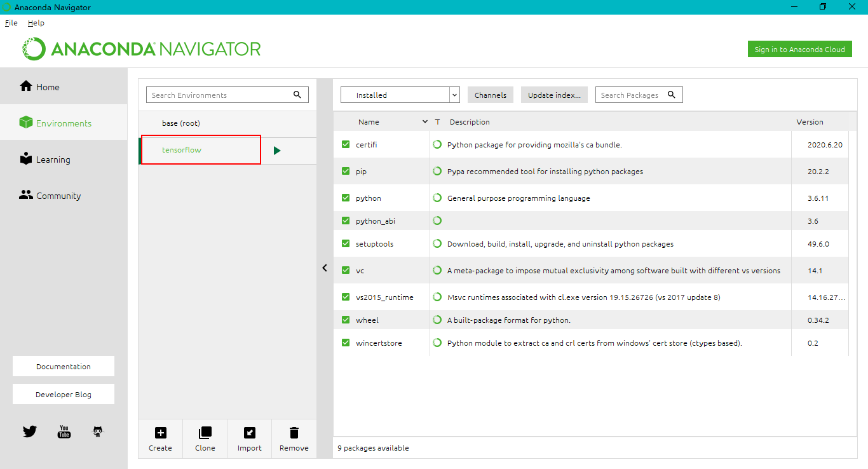
Task: Click the magnifier in Search Environments
Action: (297, 95)
